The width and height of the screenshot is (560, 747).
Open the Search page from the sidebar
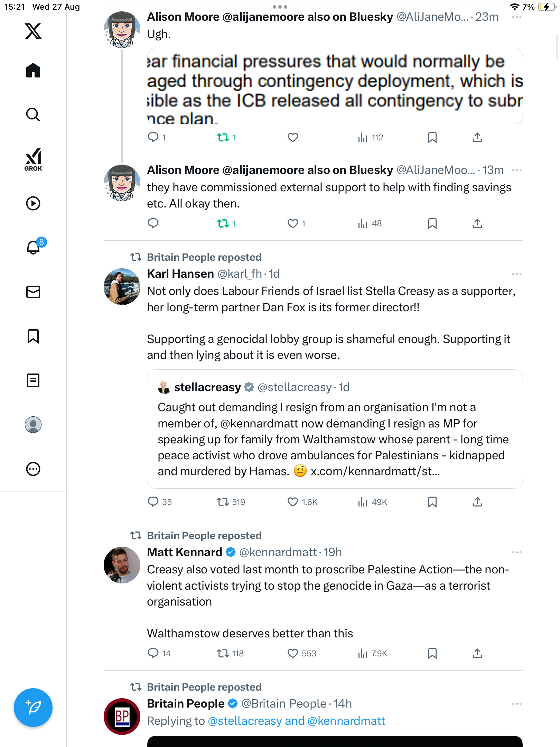tap(33, 115)
